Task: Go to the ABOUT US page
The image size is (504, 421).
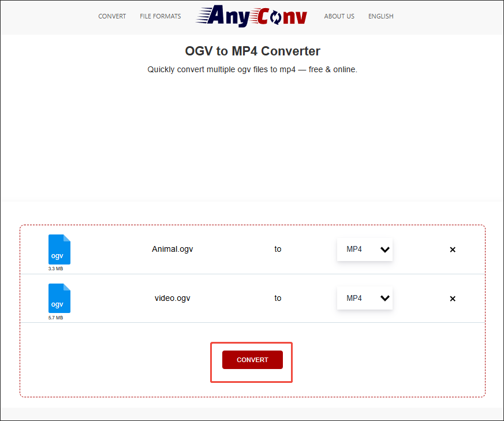Action: pyautogui.click(x=339, y=16)
